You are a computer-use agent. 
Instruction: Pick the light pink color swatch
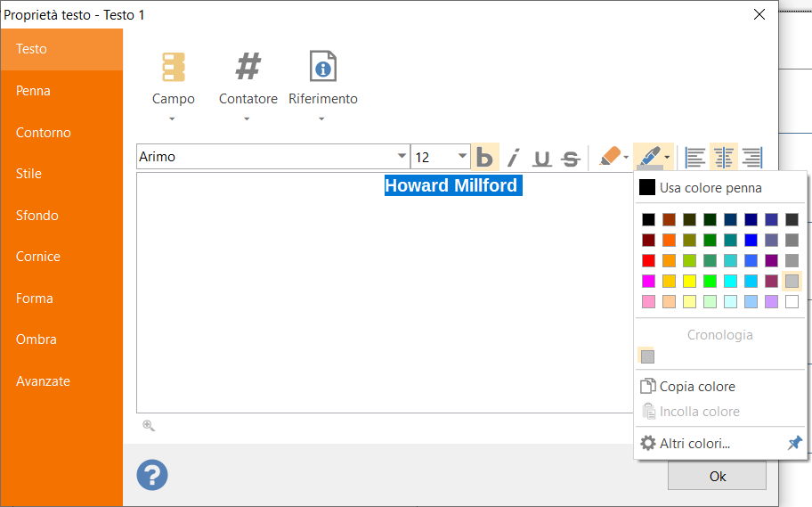(648, 301)
